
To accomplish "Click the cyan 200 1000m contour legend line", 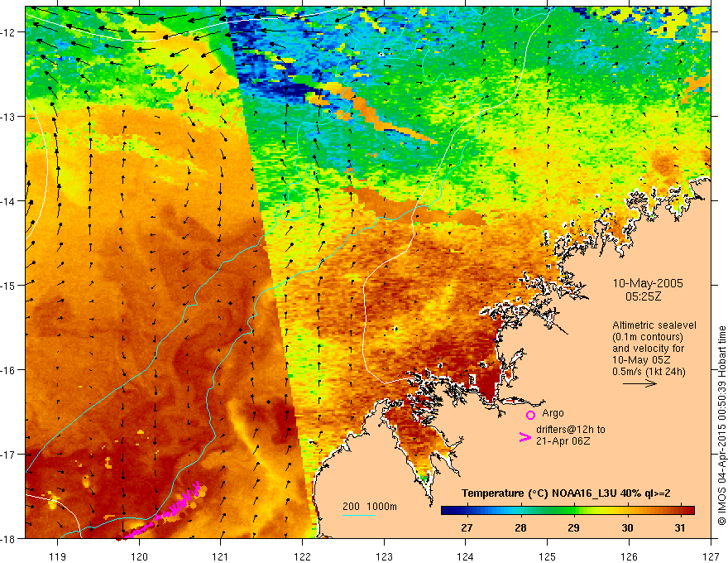I will pos(359,515).
